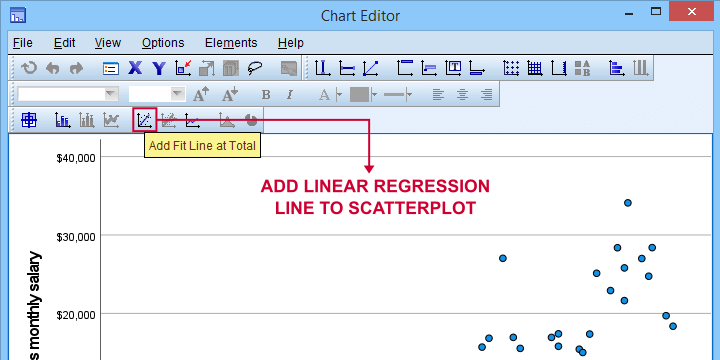Toggle bold text formatting
This screenshot has height=360, width=720.
(266, 95)
